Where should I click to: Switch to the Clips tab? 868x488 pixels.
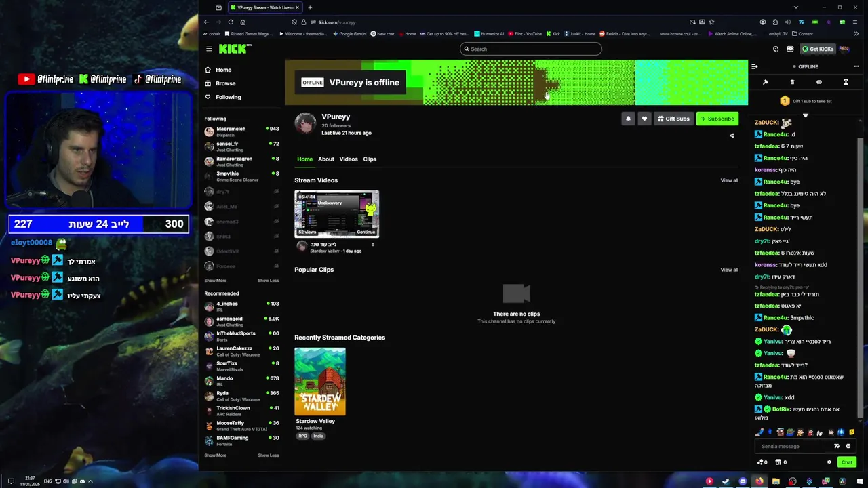370,159
